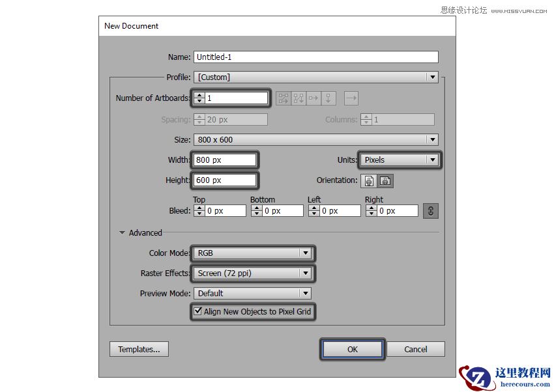Collapse the Advanced section triangle
Screen dimensions: 554x392
[122, 233]
